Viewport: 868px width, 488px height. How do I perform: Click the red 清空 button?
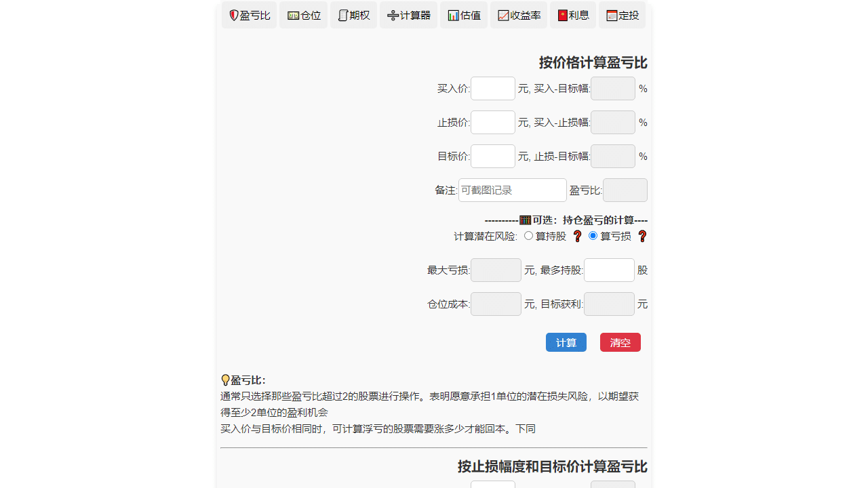click(620, 342)
